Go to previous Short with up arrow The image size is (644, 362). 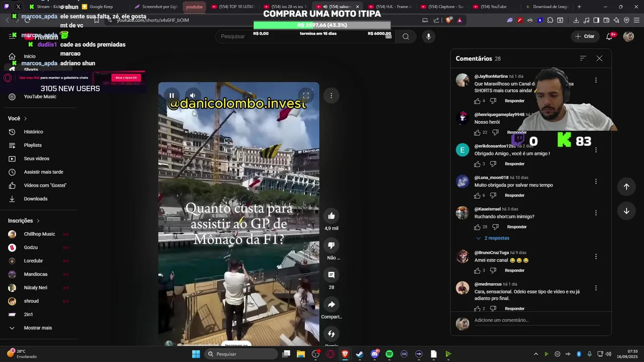coord(626,187)
